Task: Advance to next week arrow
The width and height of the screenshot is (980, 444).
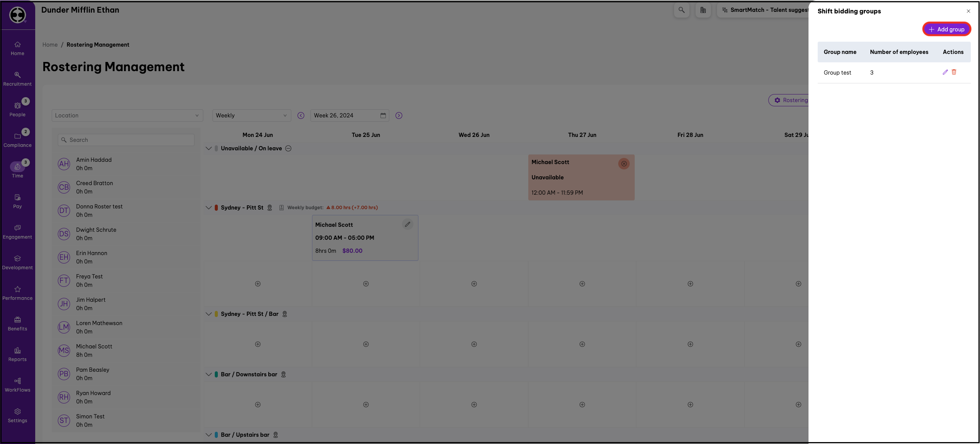Action: (399, 115)
